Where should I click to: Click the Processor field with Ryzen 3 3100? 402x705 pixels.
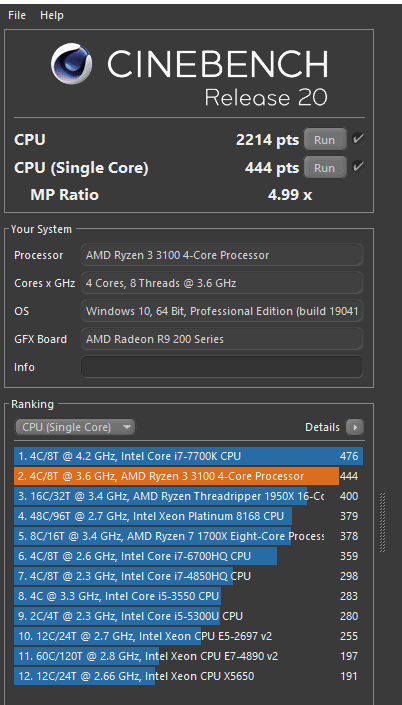click(x=222, y=255)
